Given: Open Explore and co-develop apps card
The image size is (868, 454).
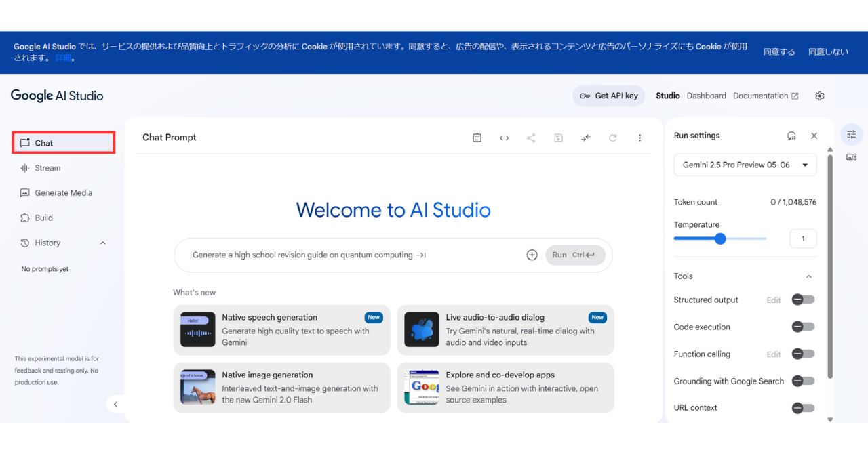Looking at the screenshot, I should click(x=505, y=388).
